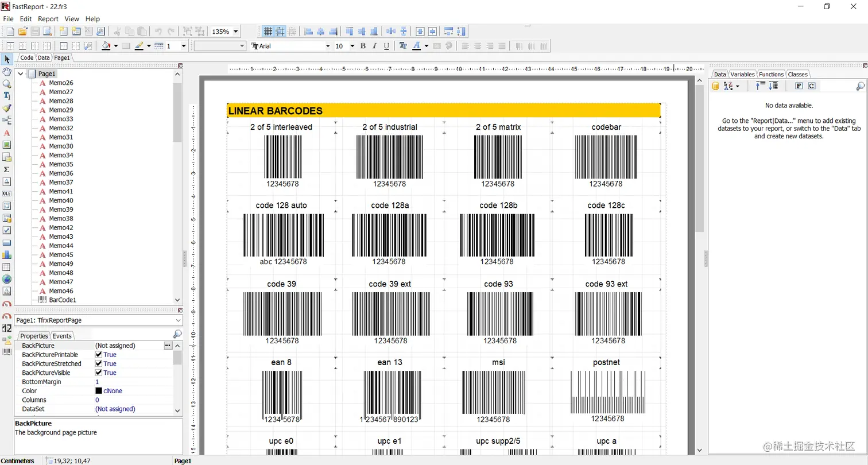Select the System Text sigma tool
Screen dimensions: 868x465
7,169
